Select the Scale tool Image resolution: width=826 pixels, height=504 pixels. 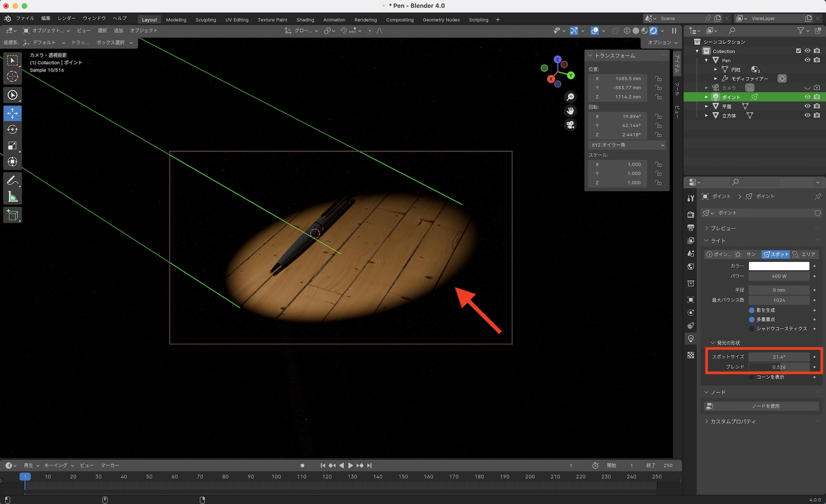12,146
